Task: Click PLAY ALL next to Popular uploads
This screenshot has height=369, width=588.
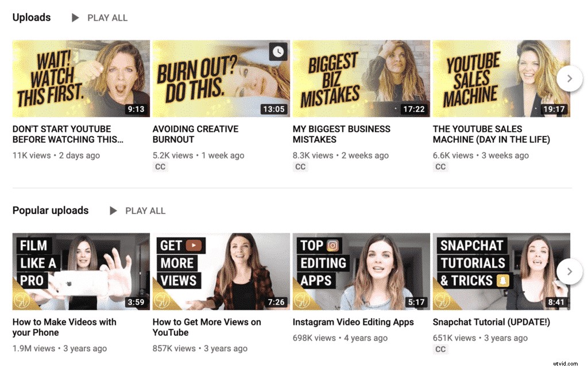Action: click(145, 211)
